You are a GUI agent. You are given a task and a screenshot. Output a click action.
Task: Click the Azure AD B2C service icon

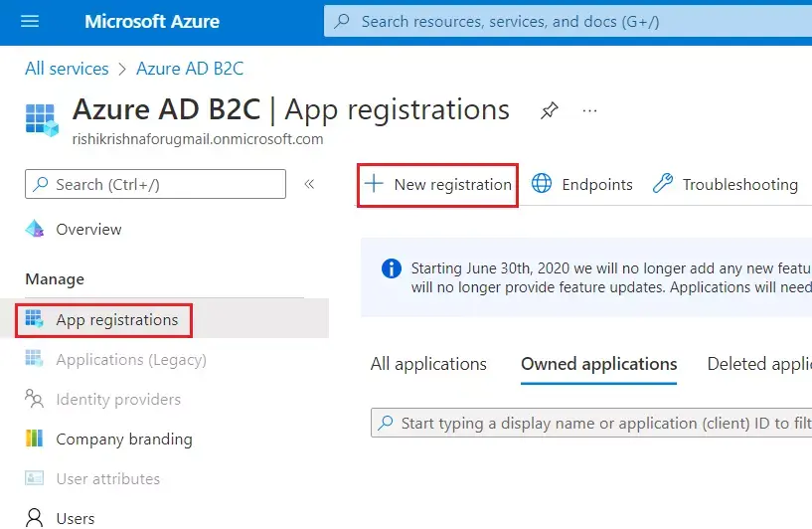click(x=42, y=119)
